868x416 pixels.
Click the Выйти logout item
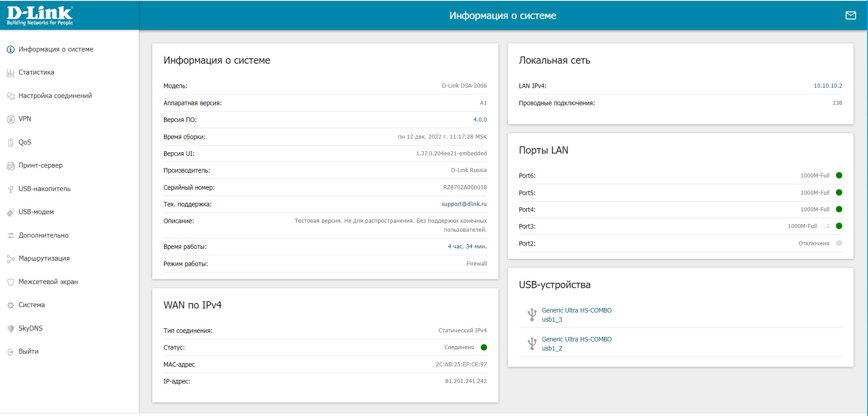(x=28, y=351)
